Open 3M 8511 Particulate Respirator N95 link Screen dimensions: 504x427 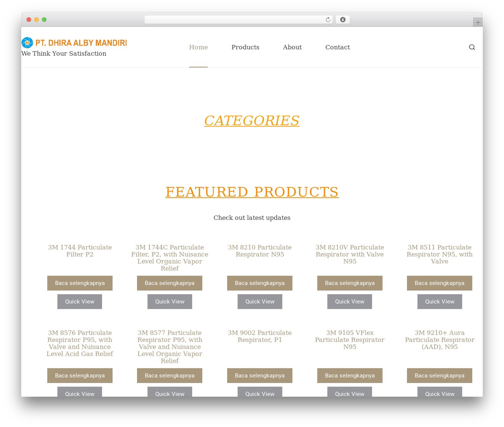click(x=439, y=254)
